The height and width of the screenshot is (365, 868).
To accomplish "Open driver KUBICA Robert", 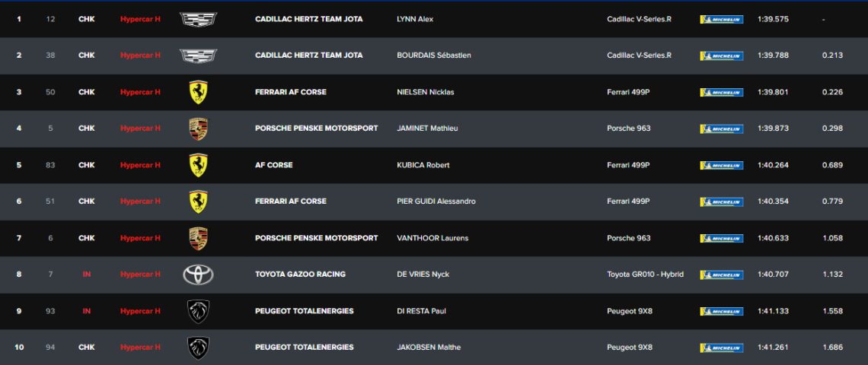I will tap(423, 165).
